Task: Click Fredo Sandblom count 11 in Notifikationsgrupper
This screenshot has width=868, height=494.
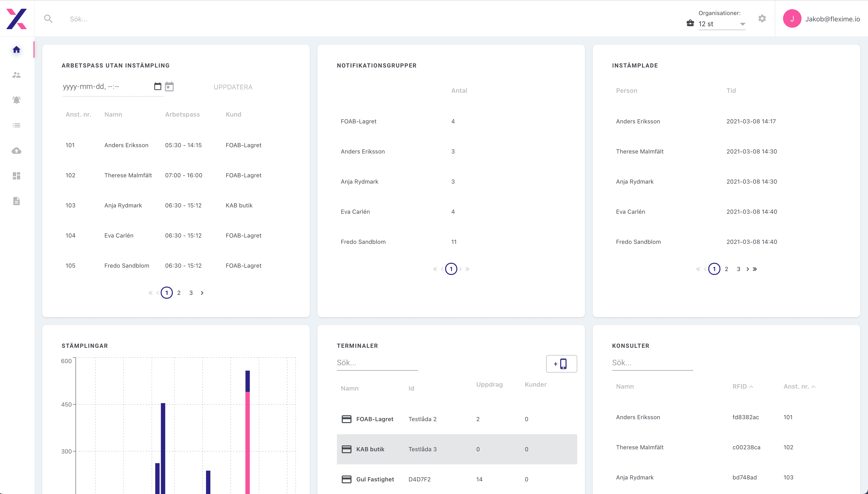Action: (x=454, y=242)
